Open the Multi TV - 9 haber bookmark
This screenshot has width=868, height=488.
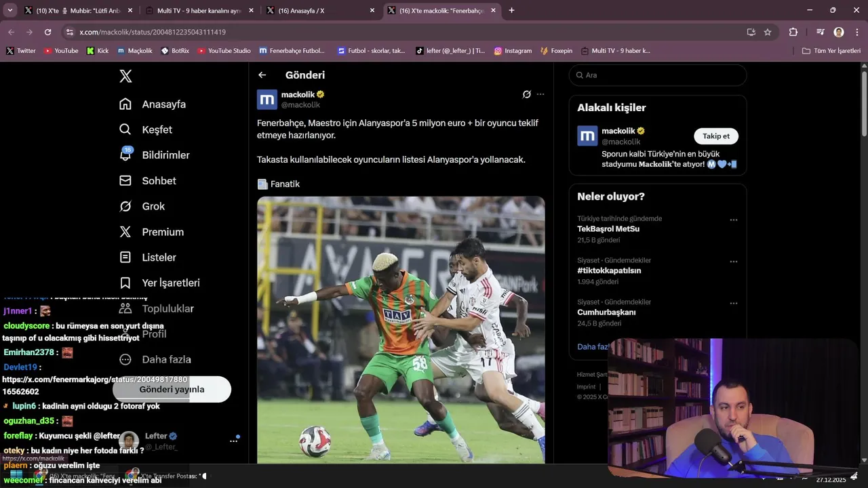[615, 51]
